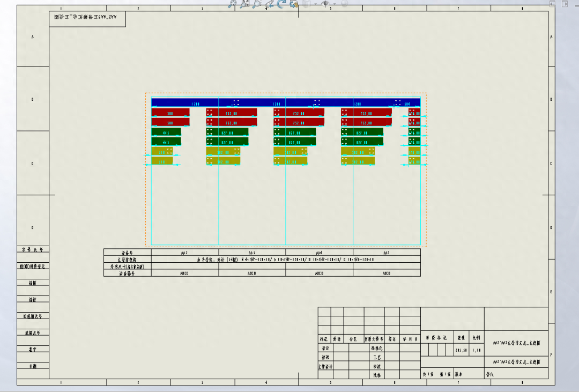Image resolution: width=579 pixels, height=392 pixels.
Task: Click the Rotate view arrow icon
Action: (282, 4)
